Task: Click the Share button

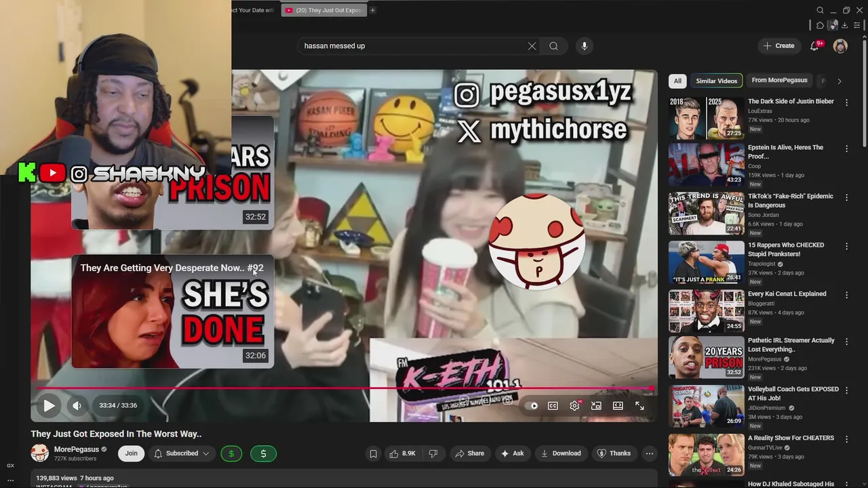Action: pyautogui.click(x=469, y=453)
